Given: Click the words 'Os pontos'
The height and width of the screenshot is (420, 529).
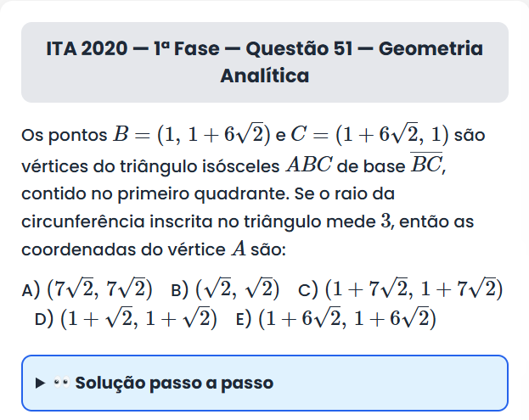Looking at the screenshot, I should click(x=61, y=135).
